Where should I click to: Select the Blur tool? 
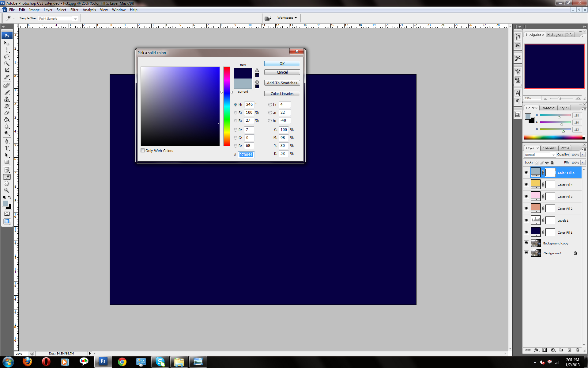[7, 126]
